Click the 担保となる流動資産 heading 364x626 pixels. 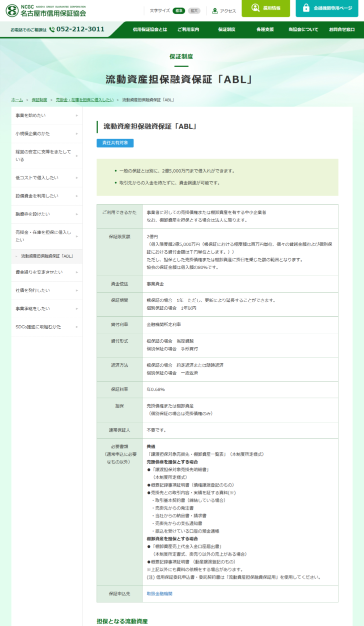coord(122,621)
